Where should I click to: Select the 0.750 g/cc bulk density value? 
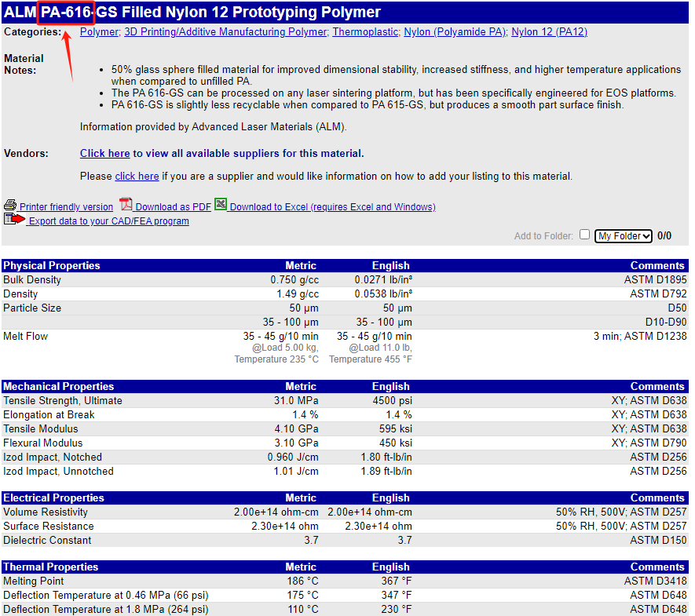click(x=294, y=280)
